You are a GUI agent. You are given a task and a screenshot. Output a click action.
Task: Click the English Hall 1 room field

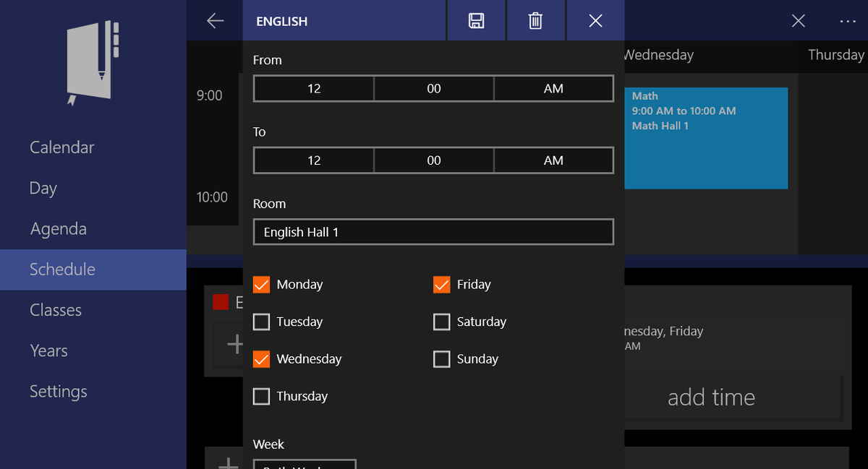(x=433, y=232)
